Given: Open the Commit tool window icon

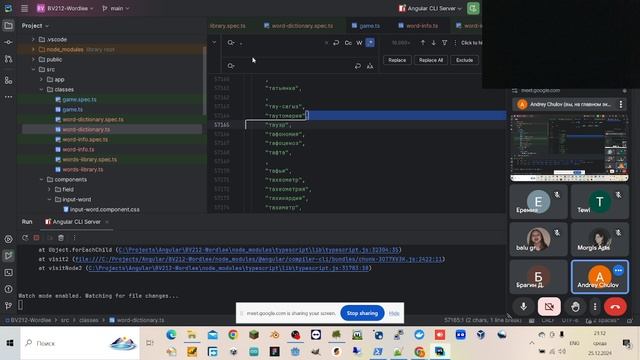Looking at the screenshot, I should pos(8,42).
